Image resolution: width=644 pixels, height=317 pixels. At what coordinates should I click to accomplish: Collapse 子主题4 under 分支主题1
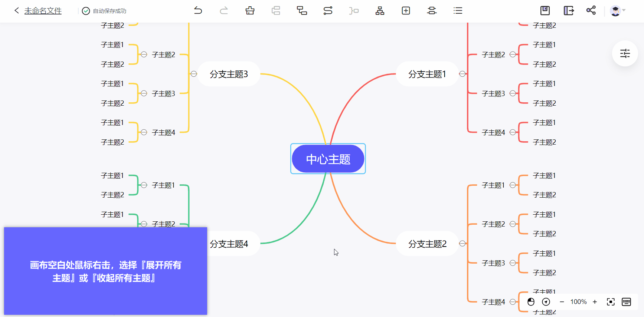pos(513,132)
